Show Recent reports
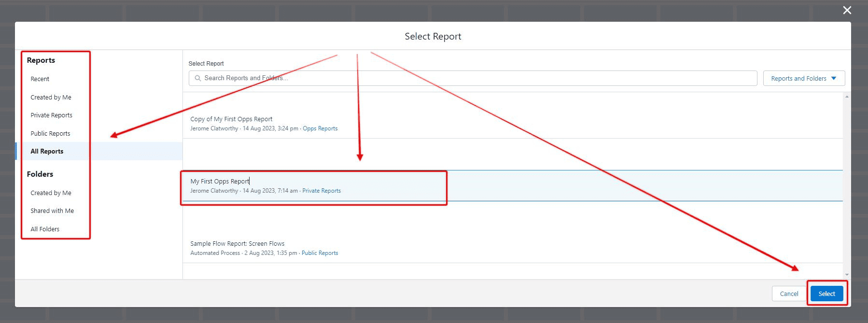This screenshot has height=323, width=868. 40,79
